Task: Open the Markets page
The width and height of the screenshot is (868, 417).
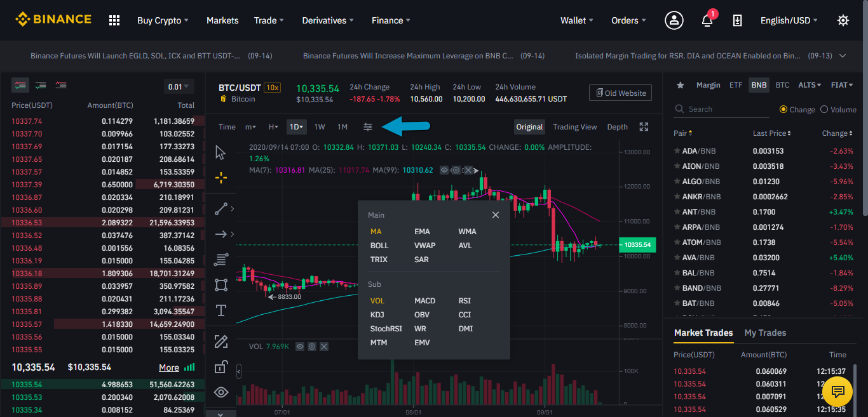Action: (x=222, y=20)
